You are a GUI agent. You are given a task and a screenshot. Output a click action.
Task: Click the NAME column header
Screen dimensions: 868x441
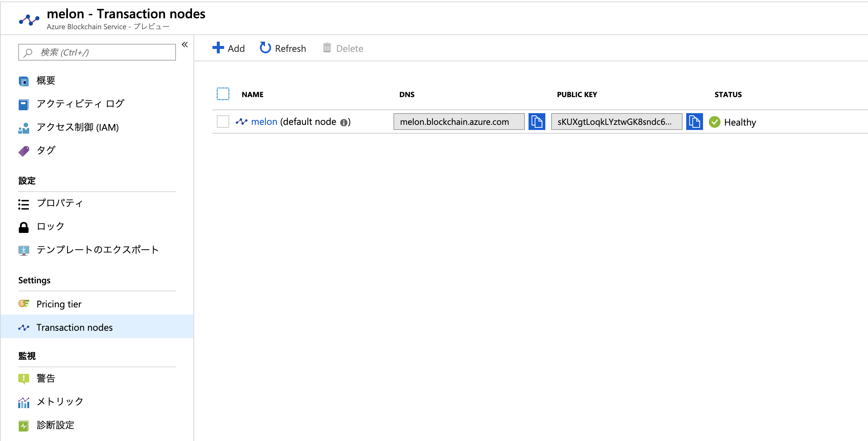253,95
